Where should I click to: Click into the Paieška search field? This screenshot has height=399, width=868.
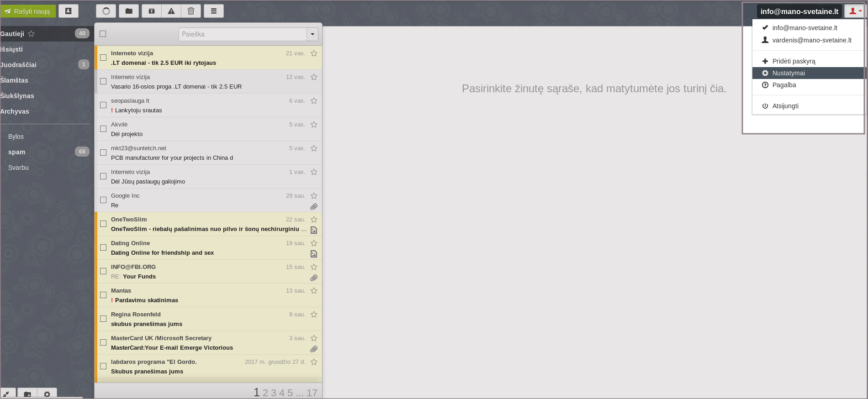[x=242, y=34]
